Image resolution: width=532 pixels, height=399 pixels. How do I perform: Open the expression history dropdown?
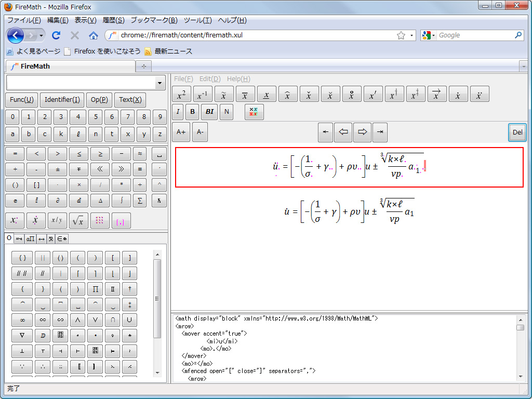point(159,82)
